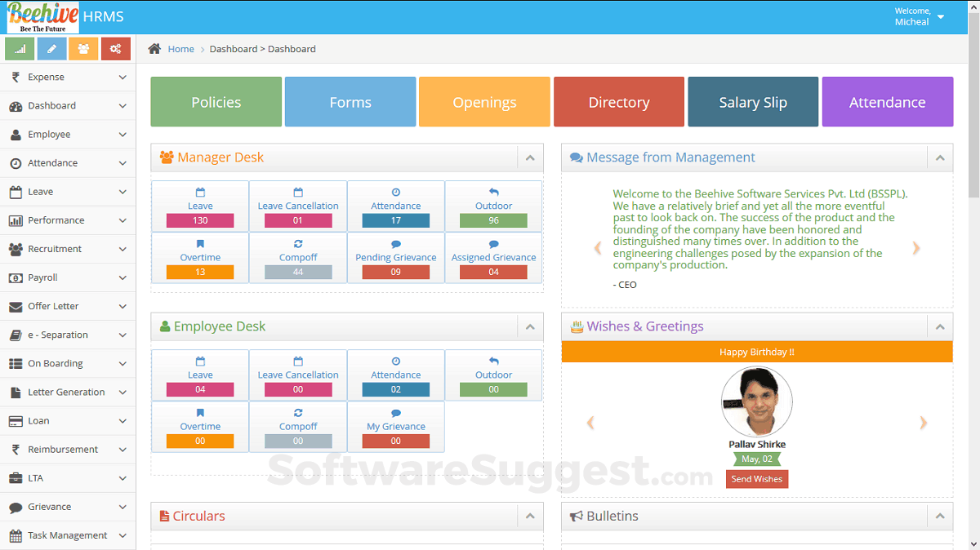Collapse the Message from Management panel
The image size is (980, 550).
click(939, 157)
